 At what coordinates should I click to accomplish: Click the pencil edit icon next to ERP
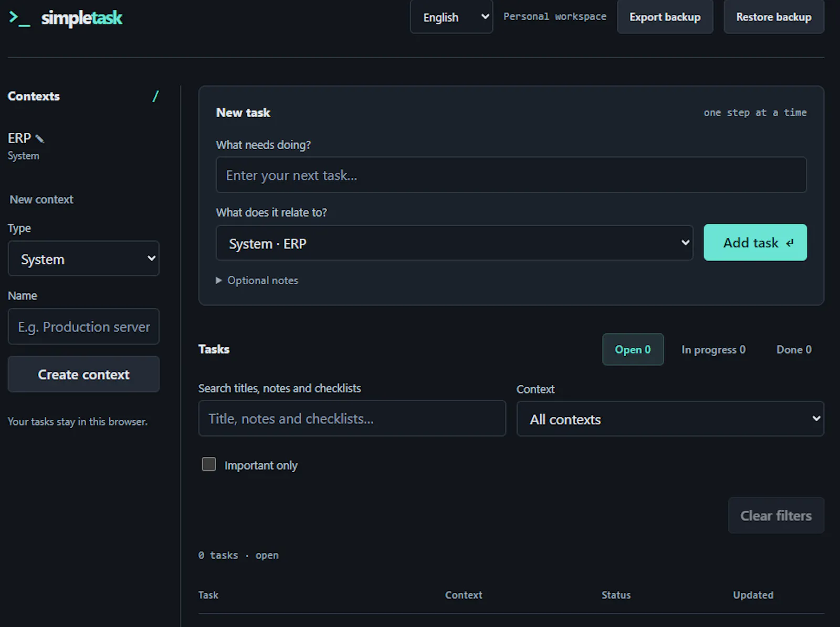tap(40, 139)
